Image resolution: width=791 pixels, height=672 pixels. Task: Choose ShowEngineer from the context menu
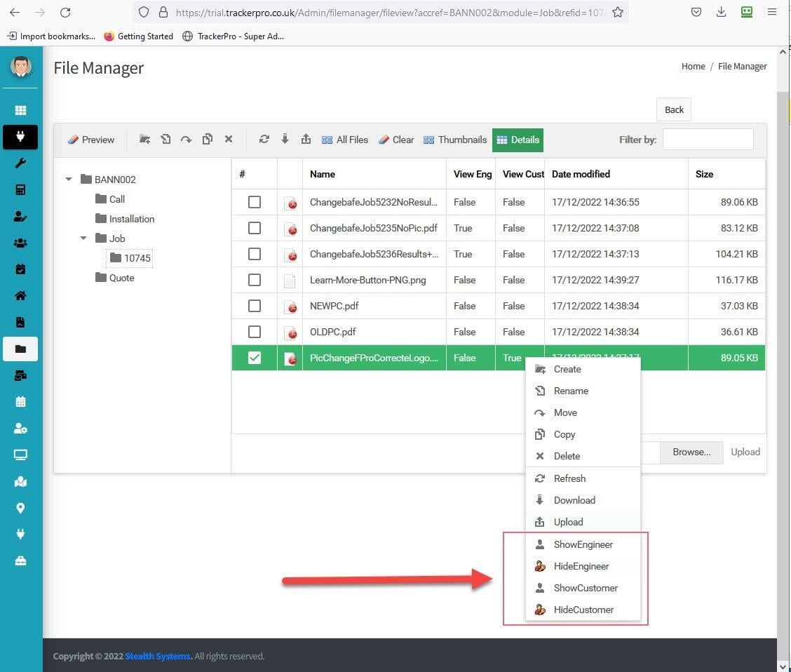click(x=583, y=544)
